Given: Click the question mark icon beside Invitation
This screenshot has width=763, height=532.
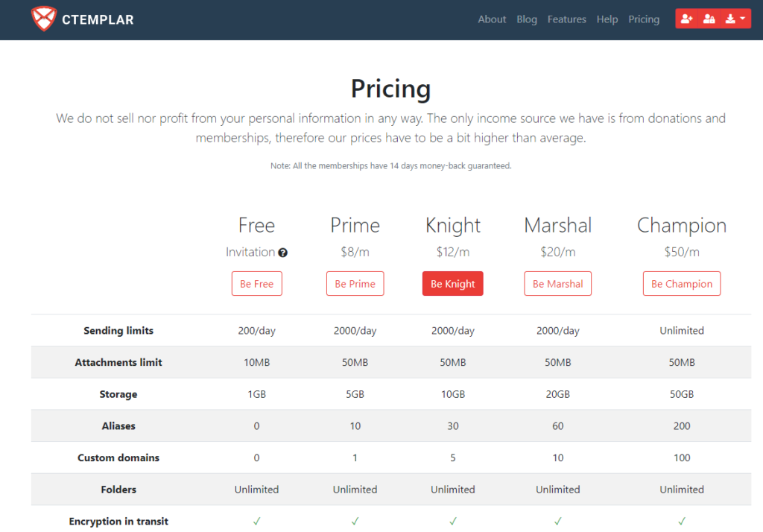Looking at the screenshot, I should click(x=282, y=253).
